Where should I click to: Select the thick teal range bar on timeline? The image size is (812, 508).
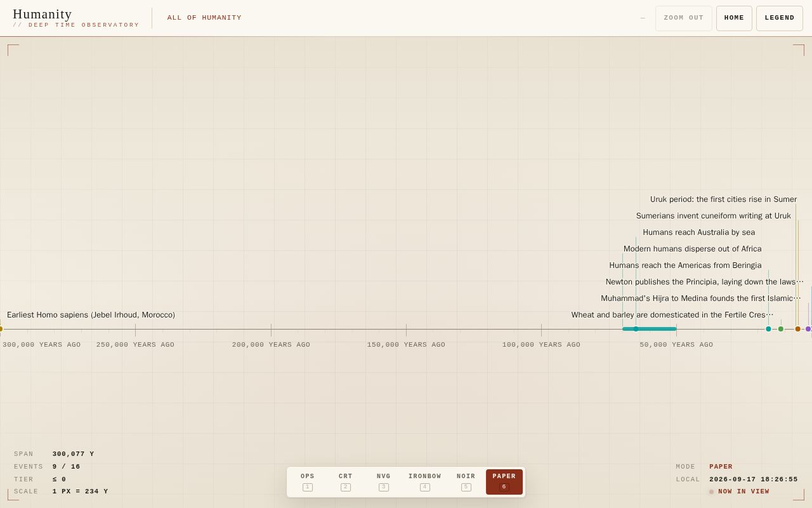click(650, 329)
